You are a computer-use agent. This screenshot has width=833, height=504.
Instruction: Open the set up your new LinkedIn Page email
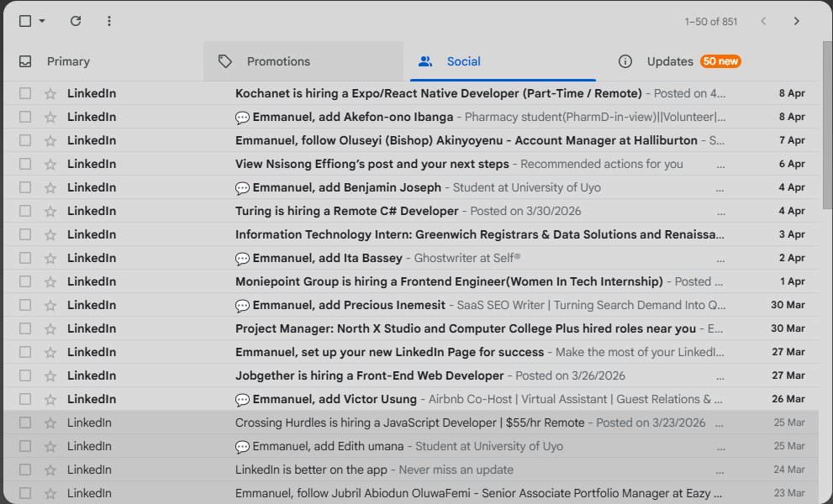(x=411, y=352)
